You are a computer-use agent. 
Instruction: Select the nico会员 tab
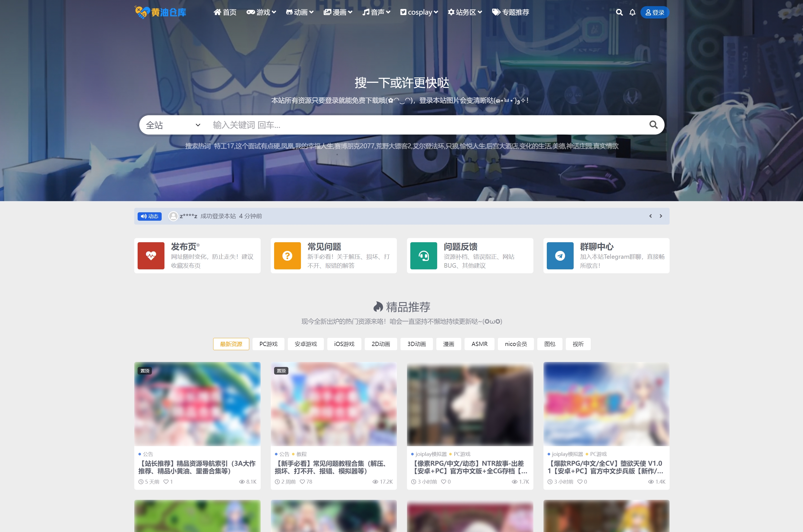pos(516,344)
